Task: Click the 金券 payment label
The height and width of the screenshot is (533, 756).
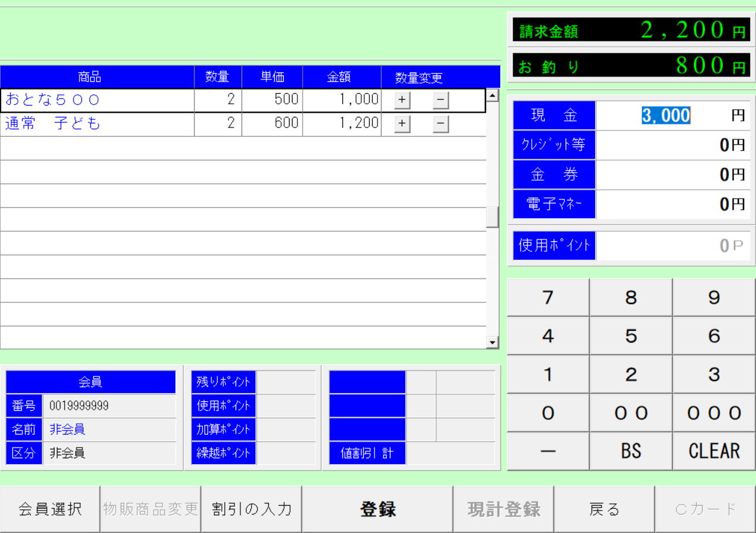Action: pyautogui.click(x=554, y=174)
